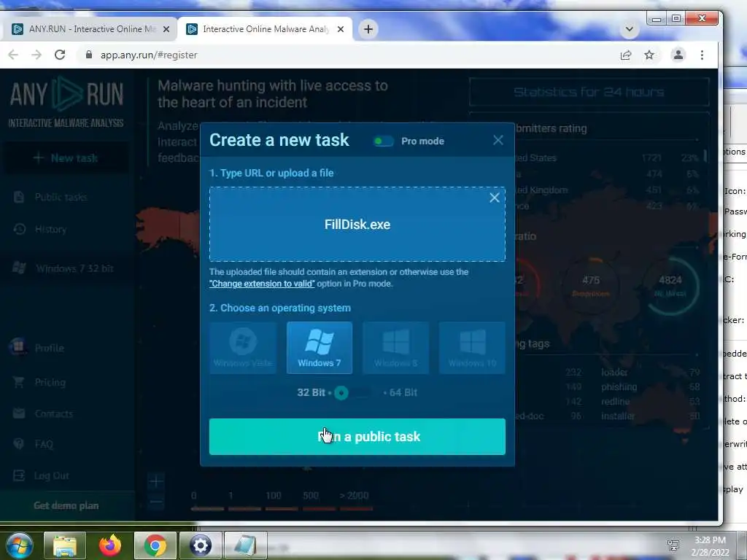Click the network tray icon

(673, 545)
